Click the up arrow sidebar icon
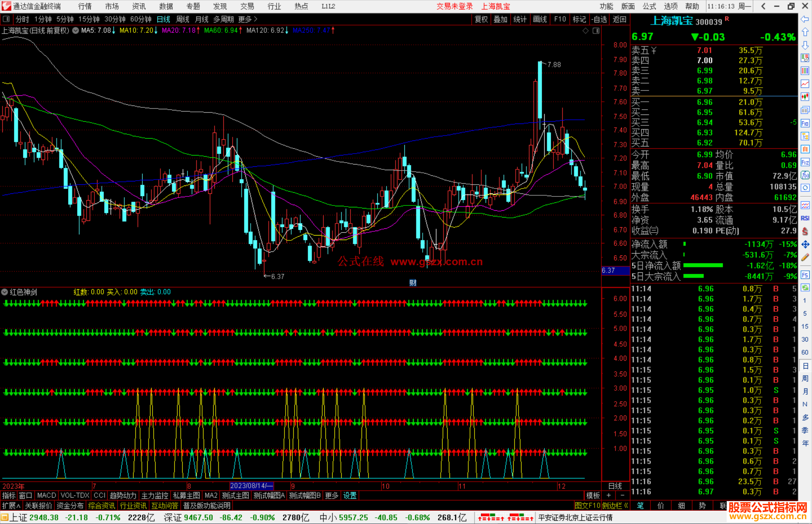Viewport: 812px width, 524px height. 805,32
